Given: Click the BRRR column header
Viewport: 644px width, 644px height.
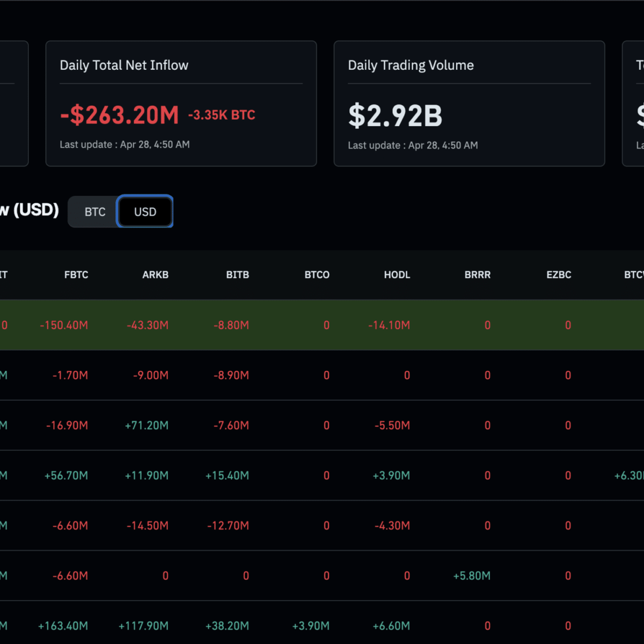Looking at the screenshot, I should [x=477, y=275].
